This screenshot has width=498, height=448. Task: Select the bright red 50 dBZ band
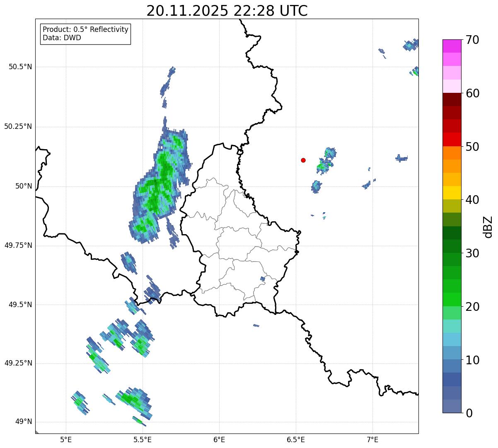[x=452, y=139]
